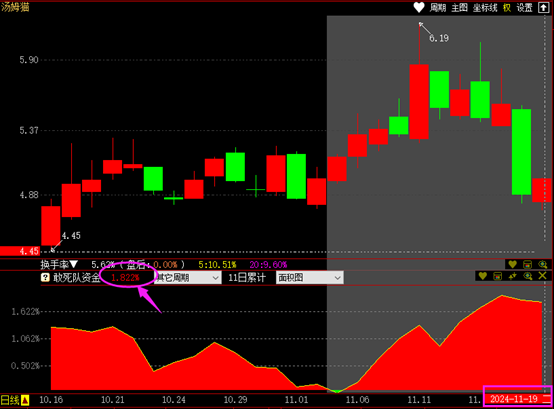Click the 5.37 price axis label
Viewport: 554px width, 409px height.
point(29,130)
